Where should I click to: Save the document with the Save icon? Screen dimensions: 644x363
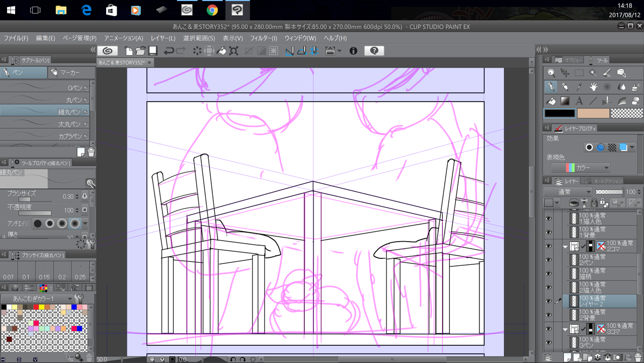click(x=152, y=50)
